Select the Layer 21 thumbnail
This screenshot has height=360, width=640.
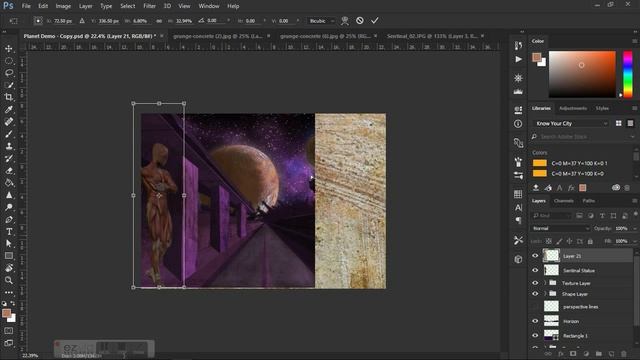click(551, 256)
